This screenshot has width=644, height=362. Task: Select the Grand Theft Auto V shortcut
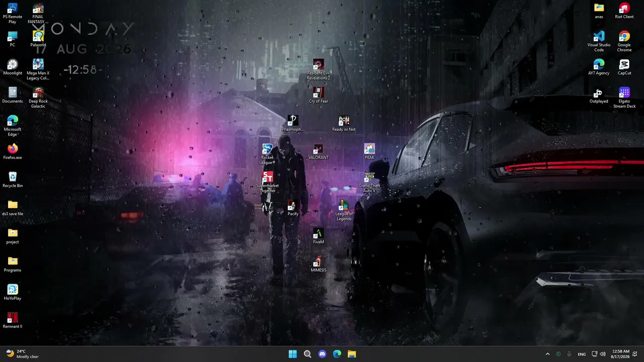point(370,183)
